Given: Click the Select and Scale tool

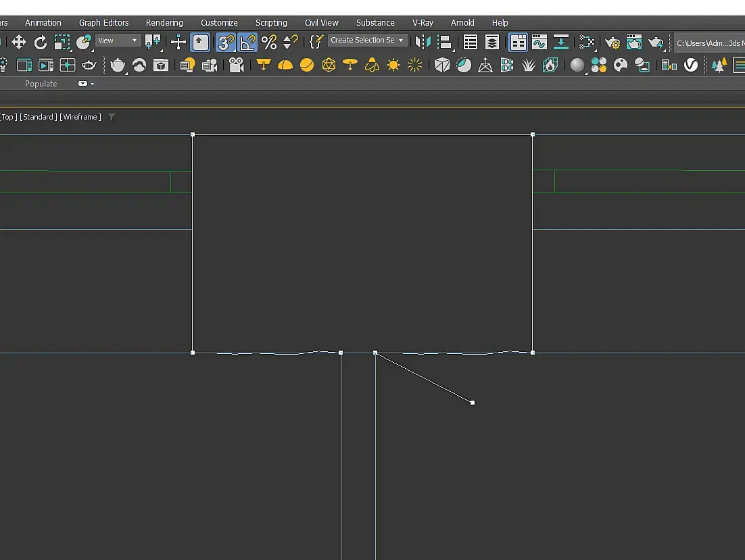Looking at the screenshot, I should [62, 43].
